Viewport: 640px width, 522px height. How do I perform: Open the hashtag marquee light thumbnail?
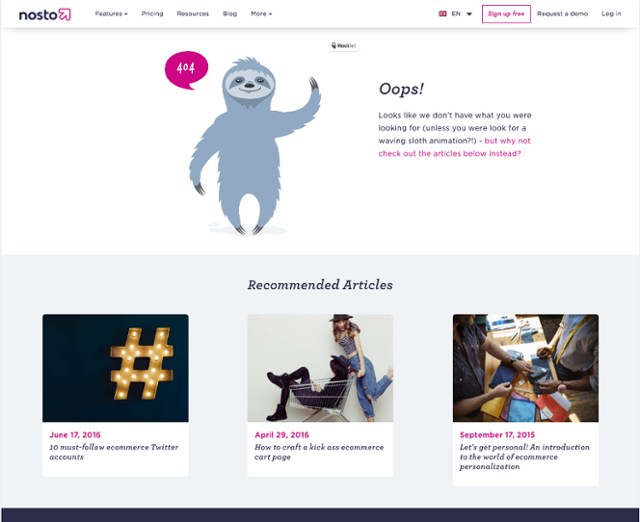click(116, 368)
